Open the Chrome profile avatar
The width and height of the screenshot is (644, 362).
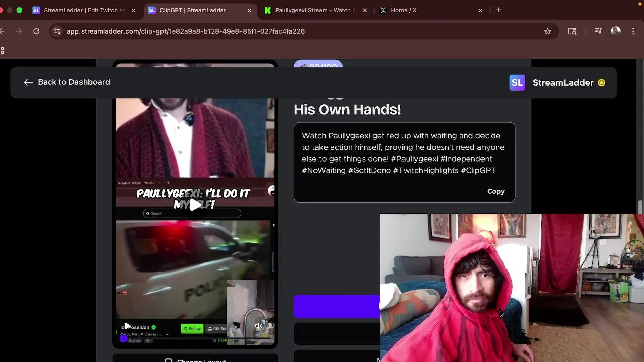[616, 31]
